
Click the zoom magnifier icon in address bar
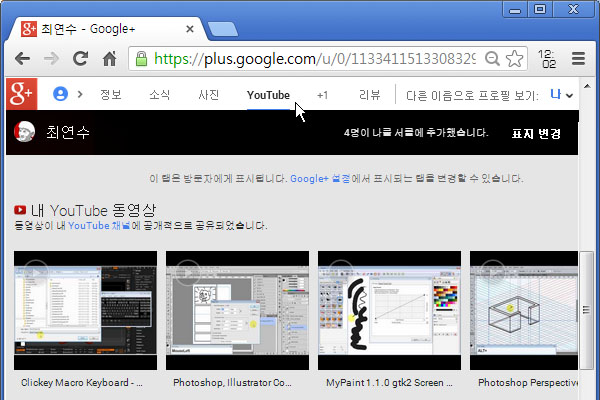pyautogui.click(x=492, y=59)
